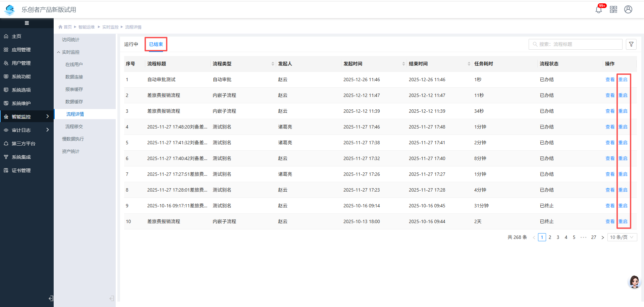This screenshot has width=644, height=307.
Task: Sort by 流程类型 column sorter
Action: 273,64
